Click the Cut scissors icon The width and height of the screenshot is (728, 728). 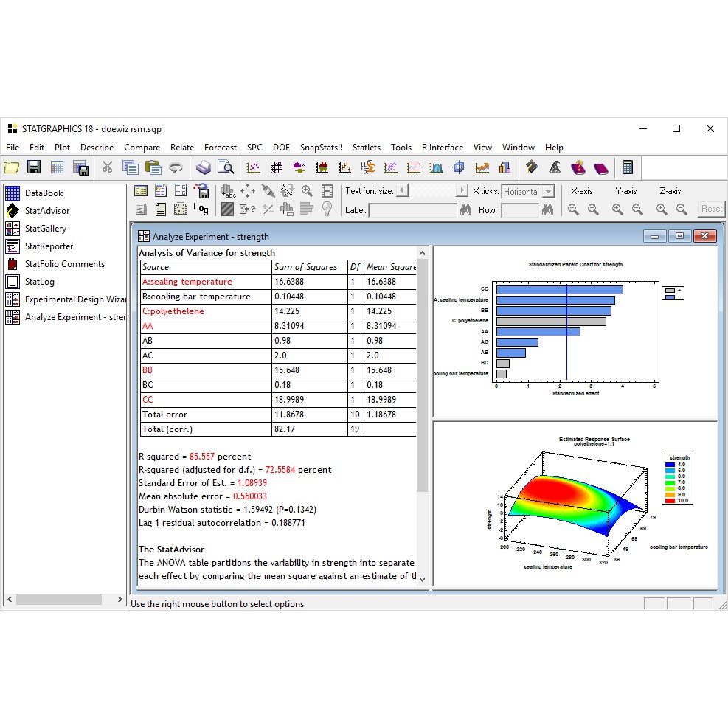[108, 167]
